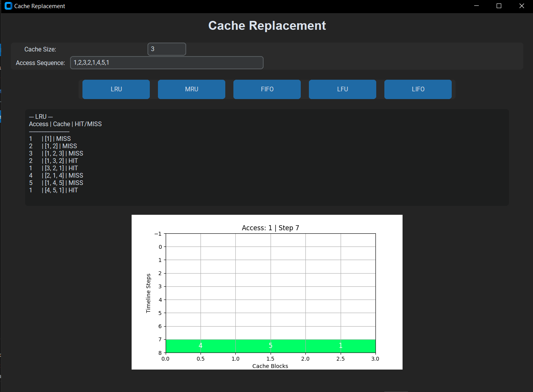Click green cache block labeled 4

tap(201, 346)
